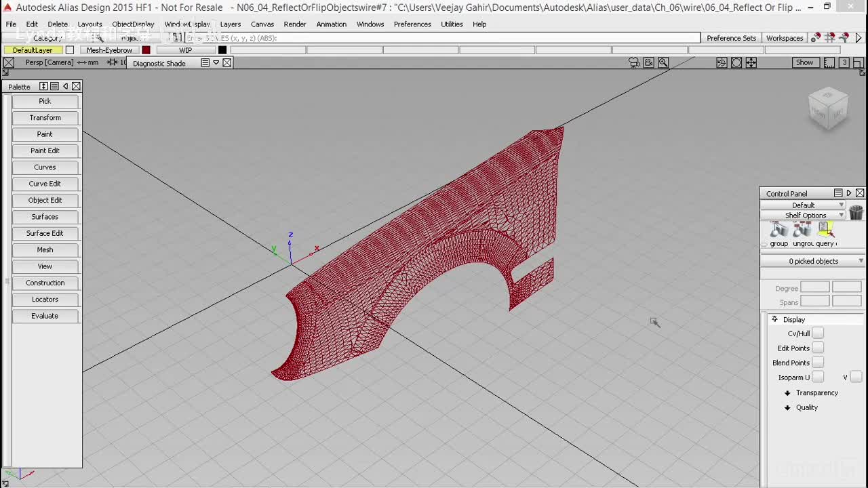Image resolution: width=868 pixels, height=488 pixels.
Task: Open the ObjectDisplay menu
Action: click(133, 24)
